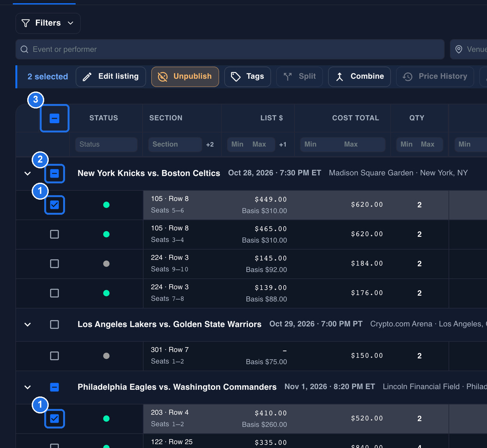Show the +1 extra List $ filter
The image size is (487, 448).
283,145
